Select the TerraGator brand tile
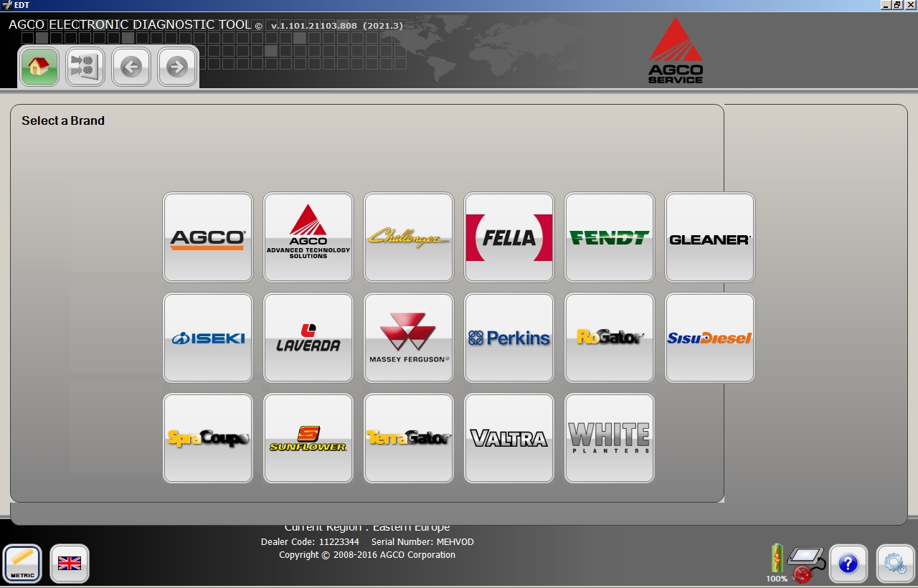The width and height of the screenshot is (918, 588). [x=409, y=438]
